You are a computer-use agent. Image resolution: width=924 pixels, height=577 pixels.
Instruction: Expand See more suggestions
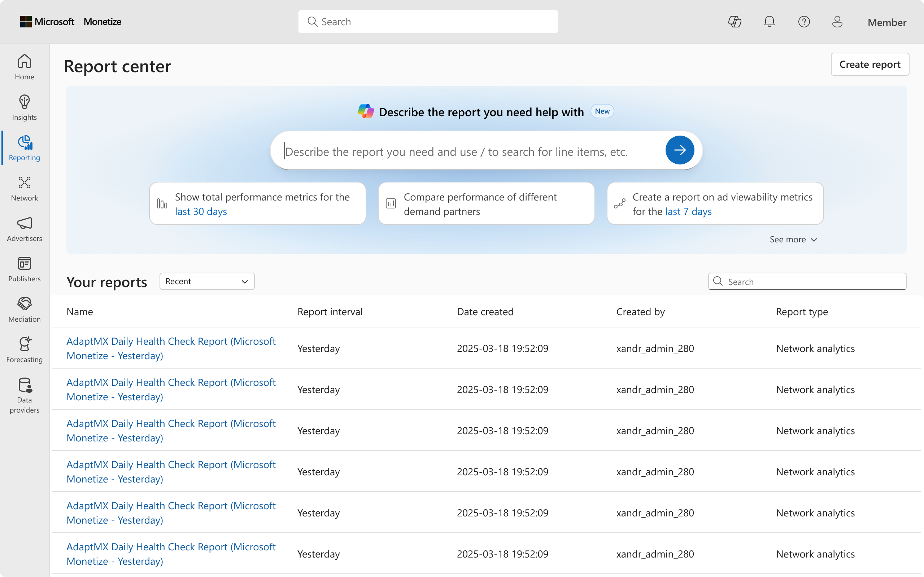[793, 240]
